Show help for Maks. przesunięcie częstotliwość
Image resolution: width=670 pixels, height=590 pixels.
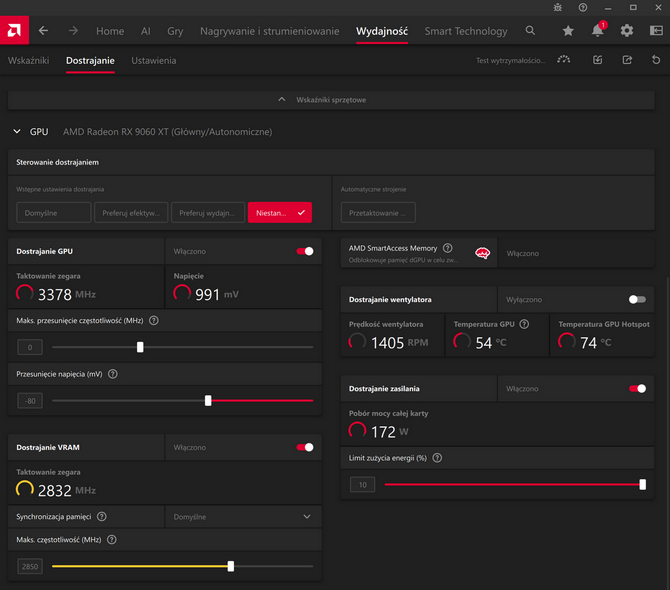[x=154, y=320]
